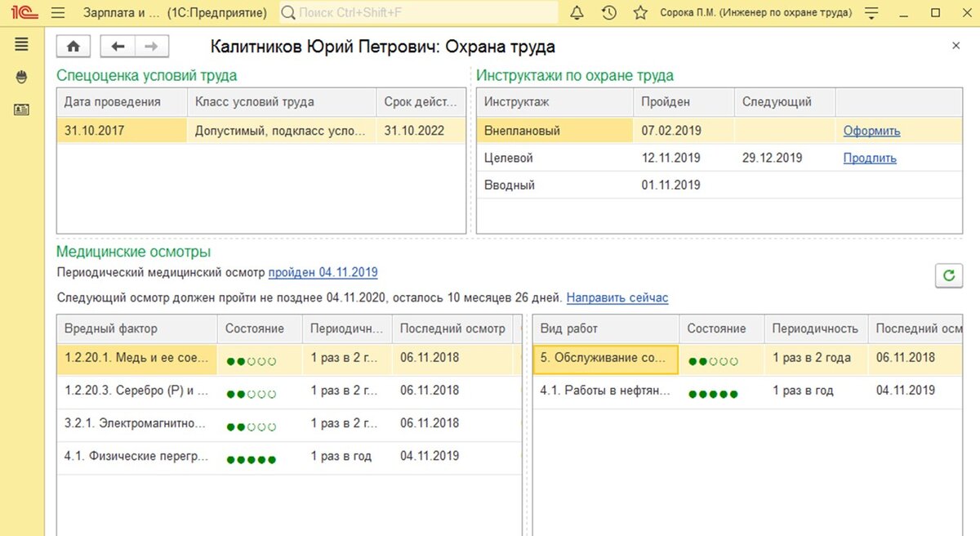The image size is (980, 536).
Task: Select the Внеплановый briefing row
Action: point(719,131)
